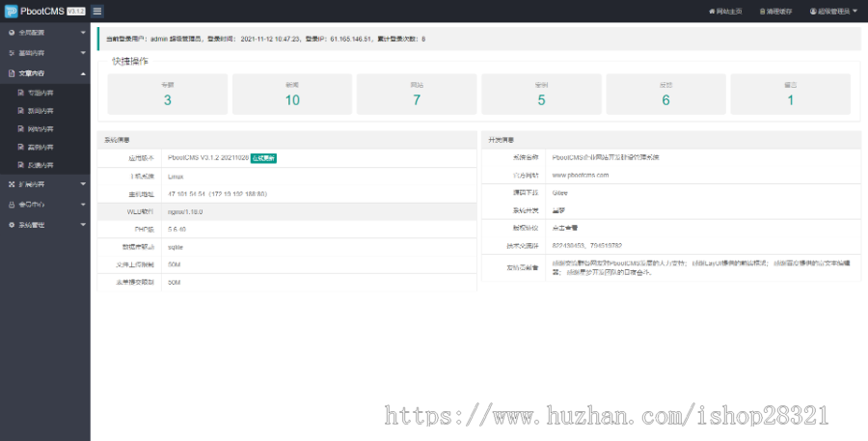Click the PbootCMS logo icon
Image resolution: width=868 pixels, height=441 pixels.
pos(11,11)
